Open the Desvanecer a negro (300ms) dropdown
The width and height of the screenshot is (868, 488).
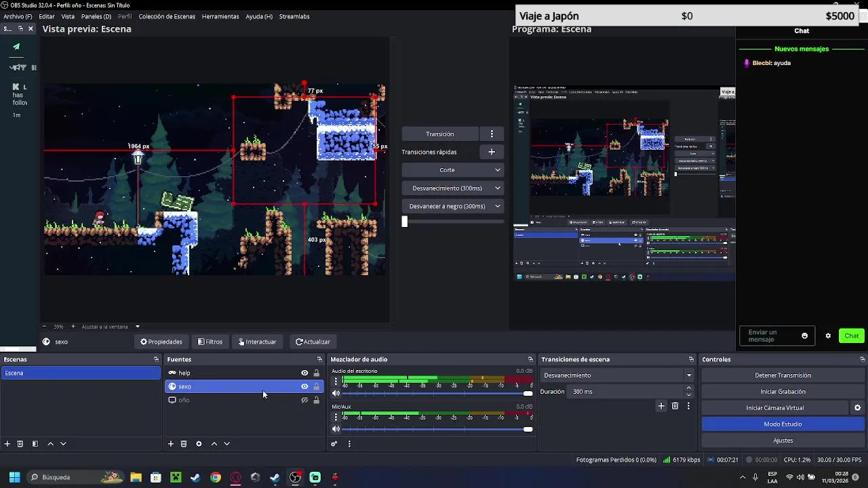(x=452, y=206)
